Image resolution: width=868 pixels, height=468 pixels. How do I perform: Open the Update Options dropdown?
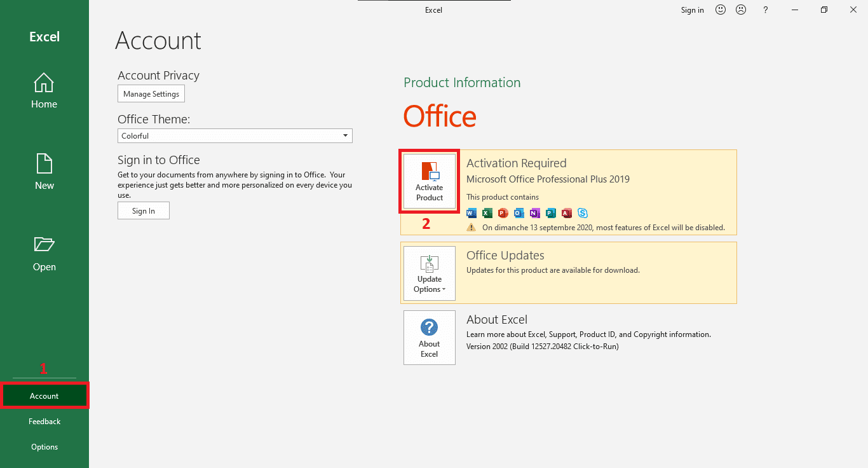pyautogui.click(x=430, y=273)
